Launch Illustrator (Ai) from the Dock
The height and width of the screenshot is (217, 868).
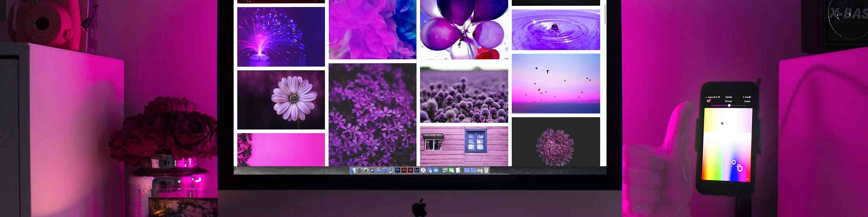click(x=404, y=170)
